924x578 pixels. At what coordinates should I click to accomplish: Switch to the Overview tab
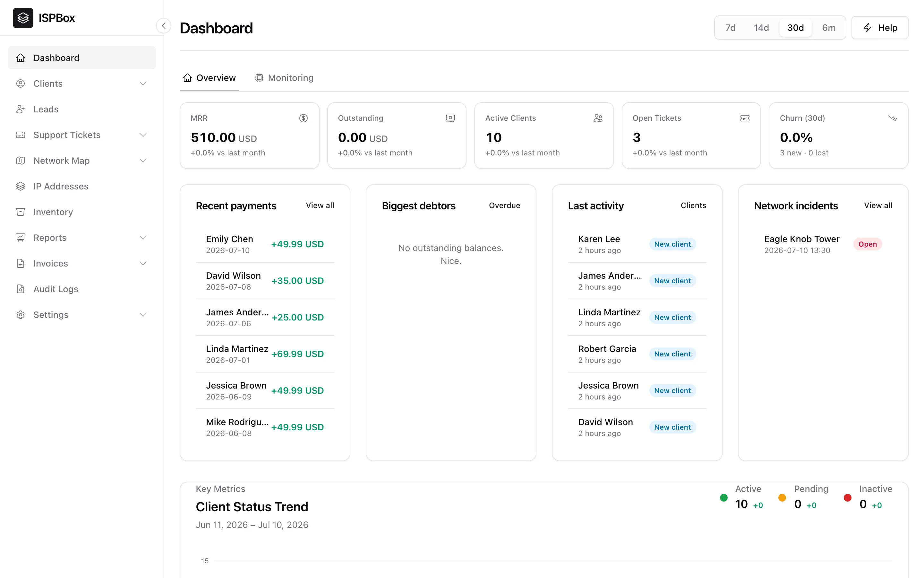[209, 78]
